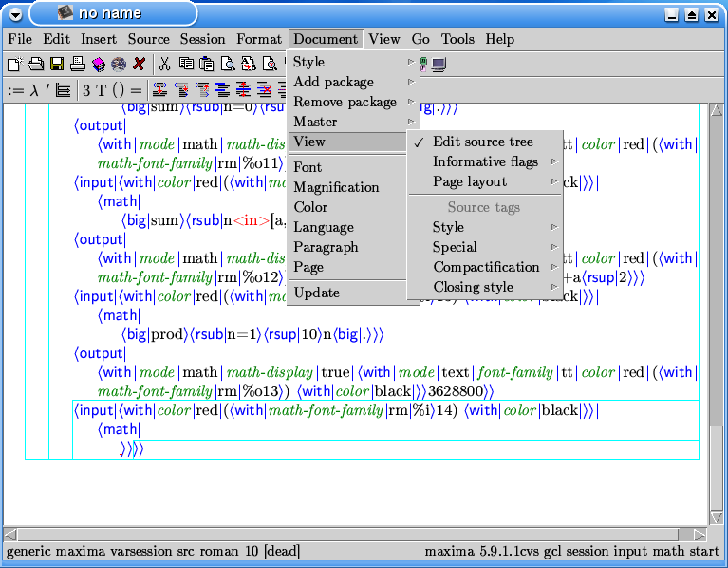This screenshot has width=728, height=568.
Task: Click the spell-check magnifier with red mark
Action: point(270,64)
